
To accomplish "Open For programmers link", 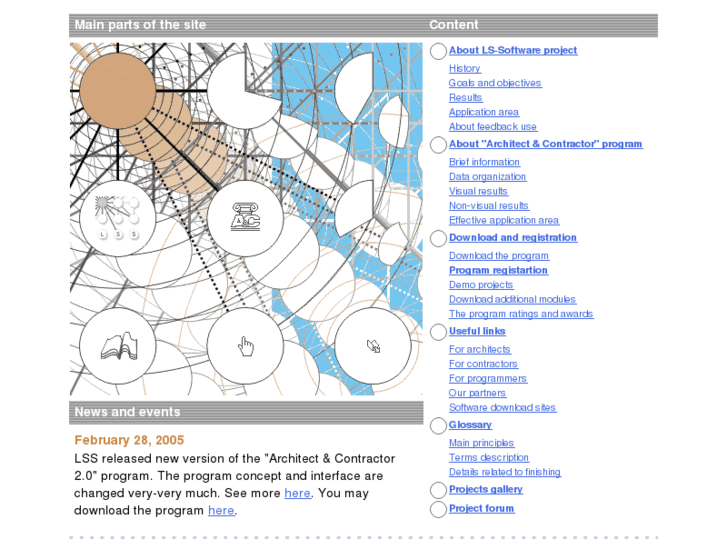I will coord(488,378).
